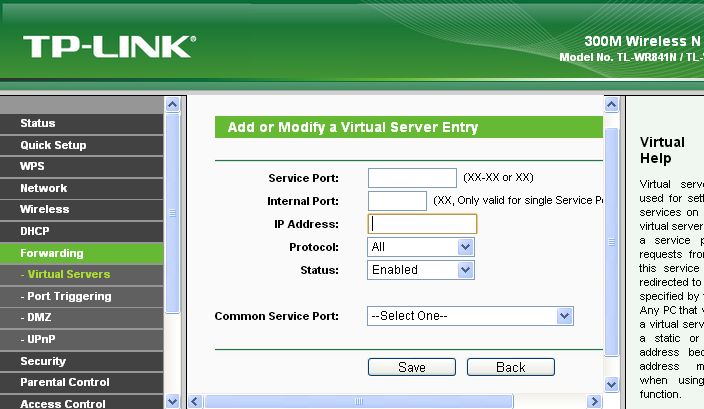This screenshot has width=704, height=409.
Task: Click the 'Internal Port:' label
Action: pos(303,201)
